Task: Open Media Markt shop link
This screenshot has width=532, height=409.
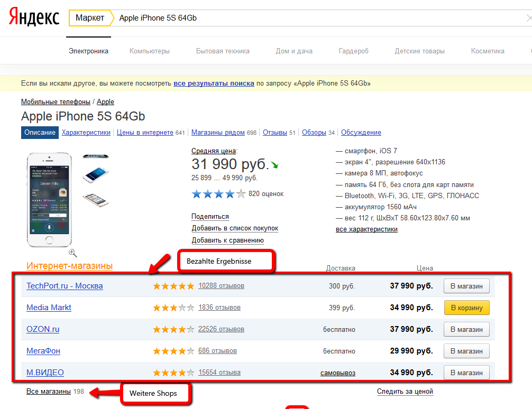Action: pyautogui.click(x=49, y=308)
